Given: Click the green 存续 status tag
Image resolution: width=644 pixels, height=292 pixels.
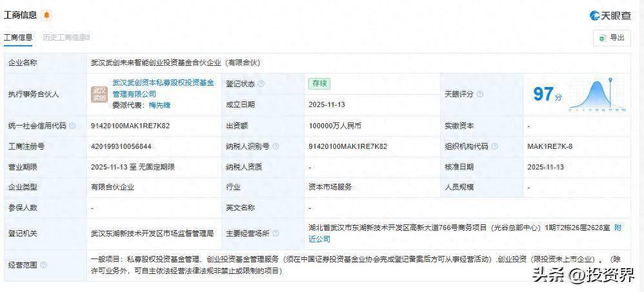Looking at the screenshot, I should click(x=319, y=83).
